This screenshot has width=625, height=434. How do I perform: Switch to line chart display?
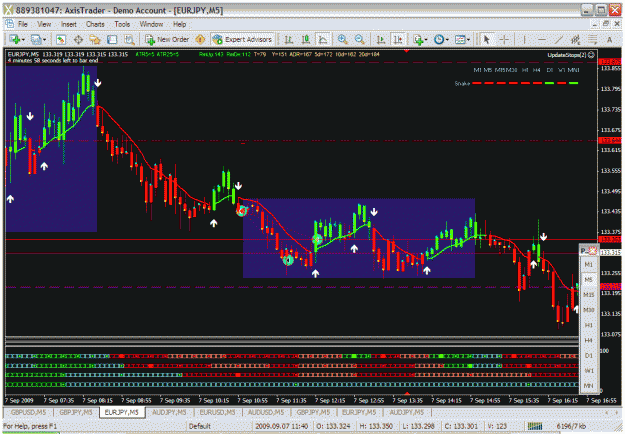(x=322, y=39)
